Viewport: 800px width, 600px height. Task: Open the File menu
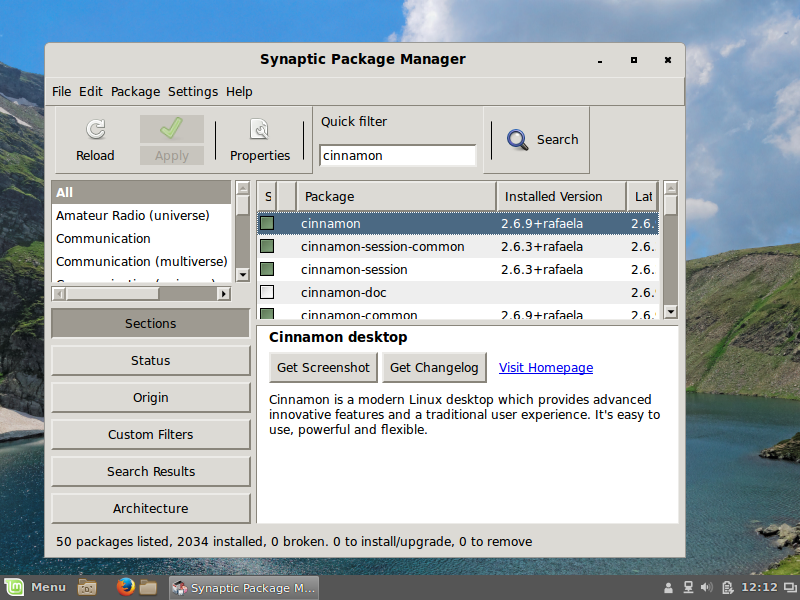click(x=61, y=91)
